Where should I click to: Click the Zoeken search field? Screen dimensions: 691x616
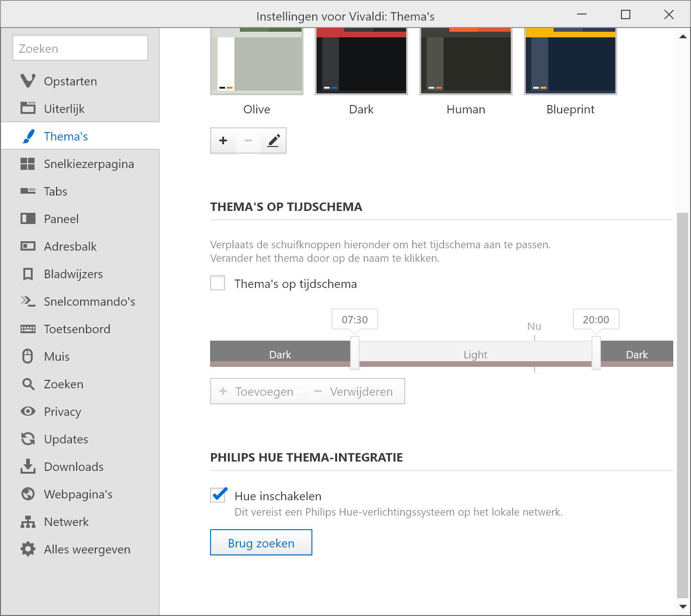coord(80,48)
